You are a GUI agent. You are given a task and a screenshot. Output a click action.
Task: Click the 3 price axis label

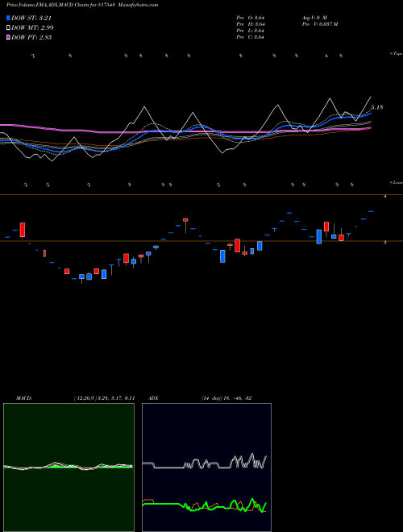click(x=385, y=243)
